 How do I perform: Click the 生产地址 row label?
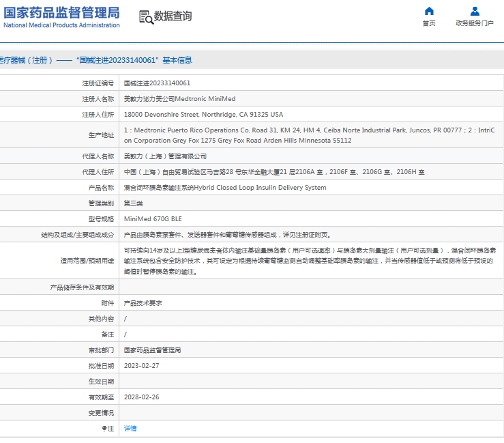pyautogui.click(x=101, y=135)
